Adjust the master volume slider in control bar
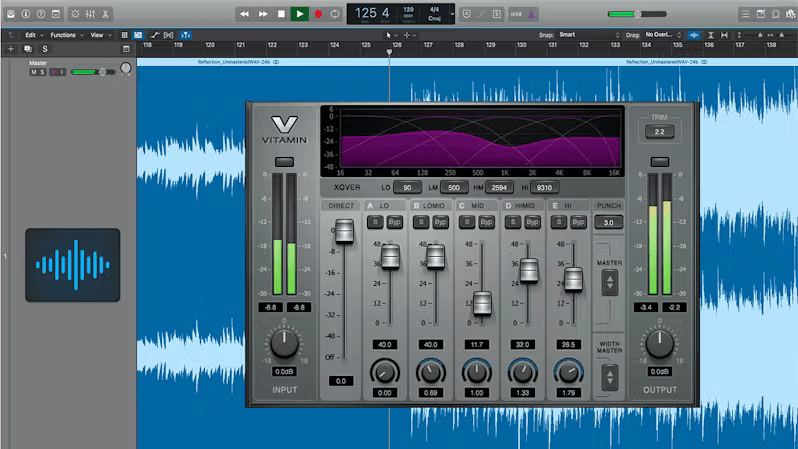This screenshot has height=449, width=798. point(637,14)
